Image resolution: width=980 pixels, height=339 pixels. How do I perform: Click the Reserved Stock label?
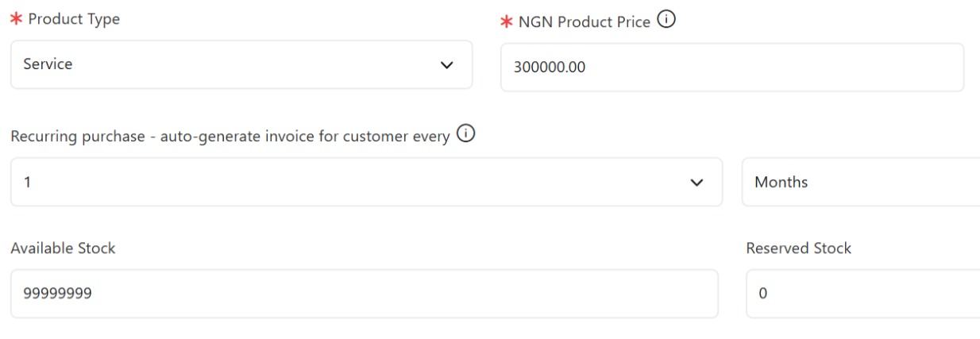(x=799, y=248)
